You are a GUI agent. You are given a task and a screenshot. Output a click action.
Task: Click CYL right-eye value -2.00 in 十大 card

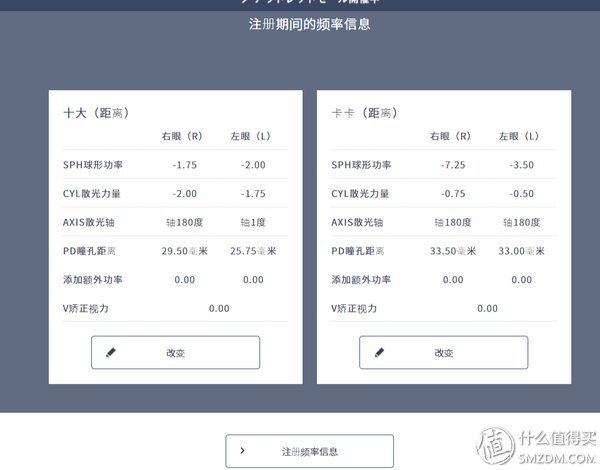coord(184,194)
